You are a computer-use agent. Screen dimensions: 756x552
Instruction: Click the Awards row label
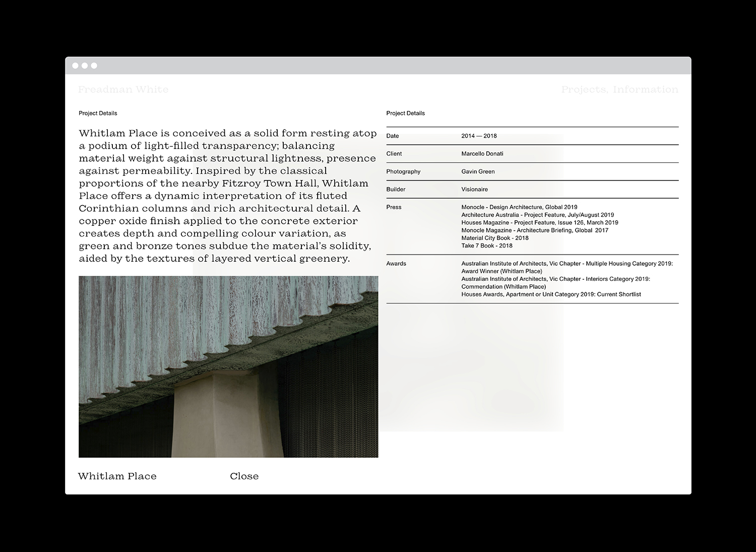[x=396, y=264]
